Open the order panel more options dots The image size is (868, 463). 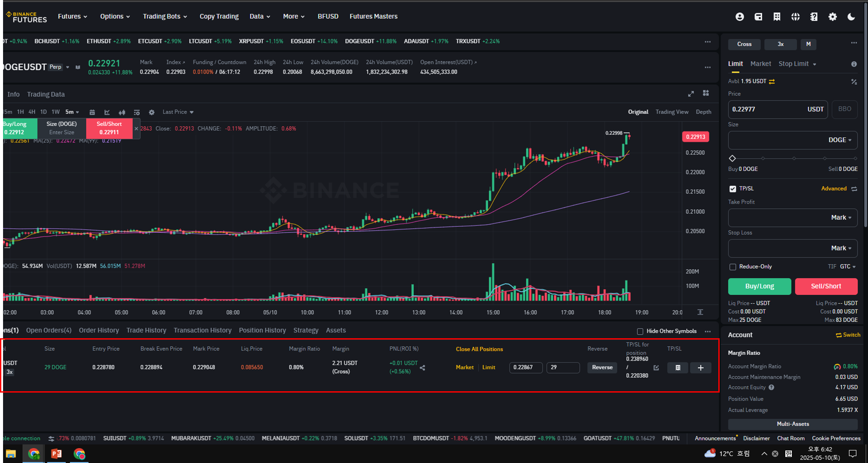coord(854,43)
